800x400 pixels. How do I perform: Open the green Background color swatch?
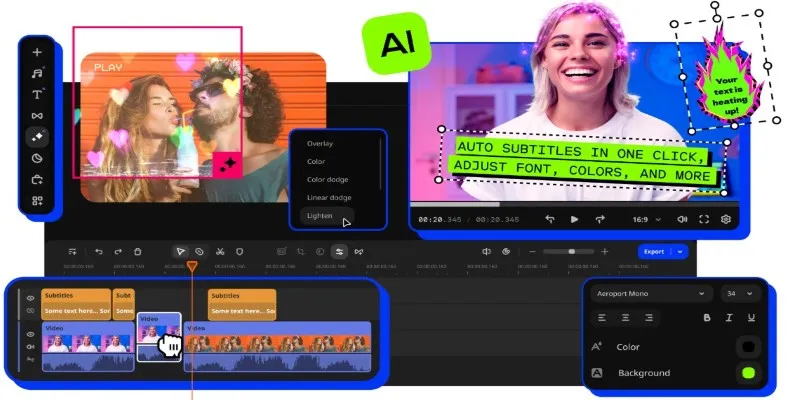(748, 373)
